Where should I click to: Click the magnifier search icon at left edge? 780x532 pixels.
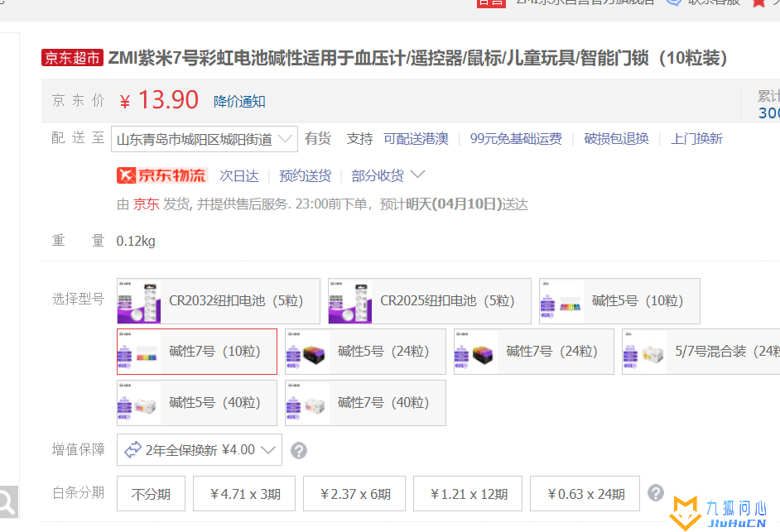pyautogui.click(x=7, y=502)
